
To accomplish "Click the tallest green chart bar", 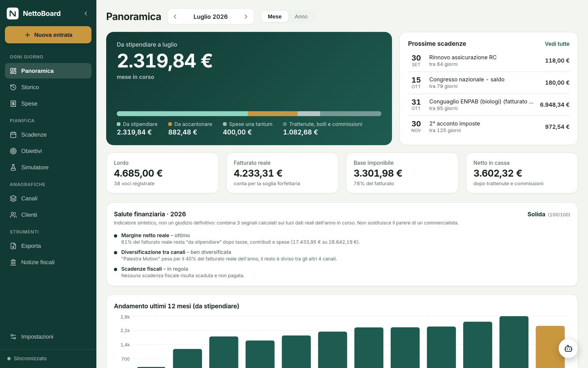I will coord(514,342).
